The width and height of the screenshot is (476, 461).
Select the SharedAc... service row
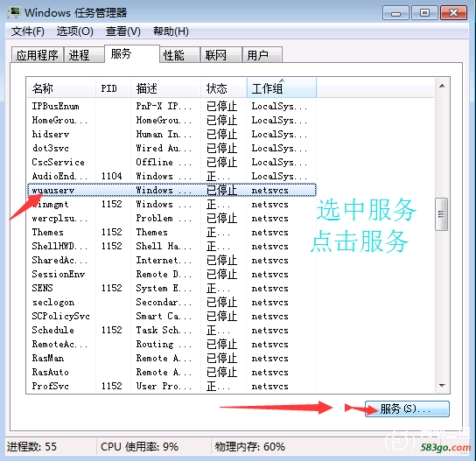[171, 260]
